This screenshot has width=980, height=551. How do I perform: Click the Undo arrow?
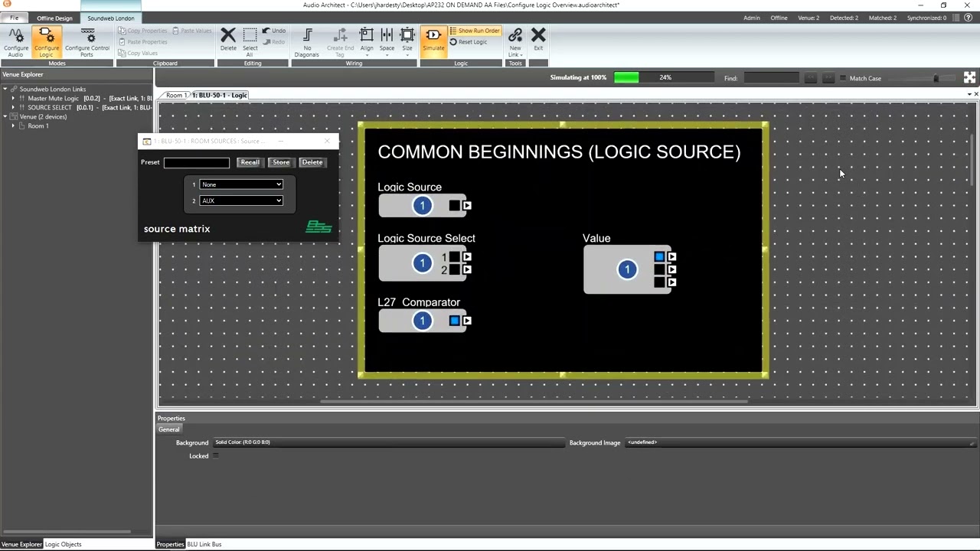coord(274,31)
